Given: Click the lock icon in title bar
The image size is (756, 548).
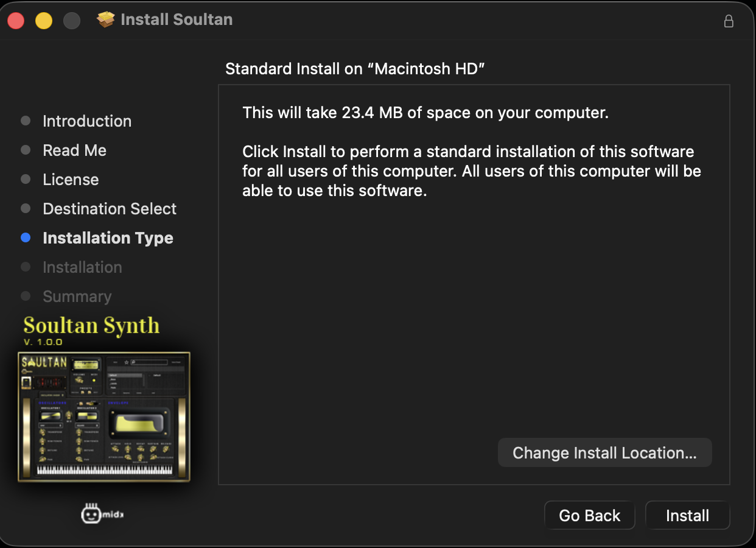Looking at the screenshot, I should (728, 21).
